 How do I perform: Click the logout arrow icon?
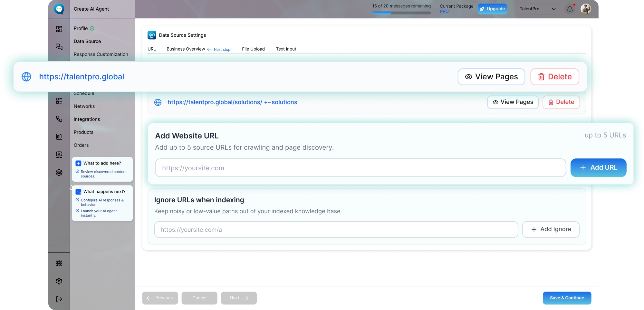[59, 299]
